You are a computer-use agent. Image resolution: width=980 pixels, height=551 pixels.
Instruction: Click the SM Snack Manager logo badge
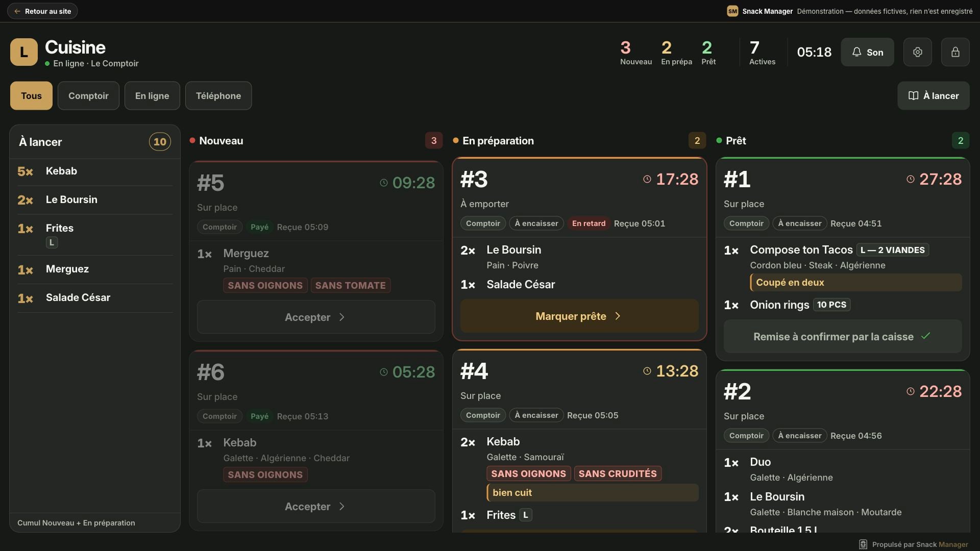pyautogui.click(x=732, y=11)
